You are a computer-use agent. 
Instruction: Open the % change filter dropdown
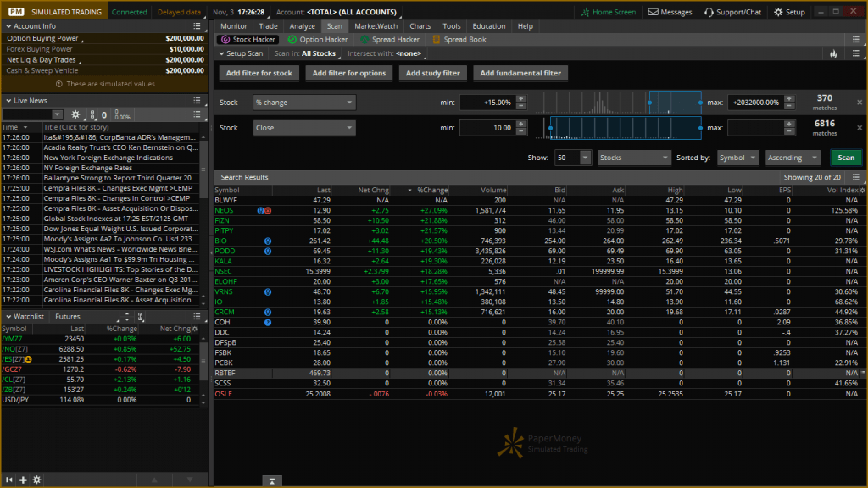304,103
